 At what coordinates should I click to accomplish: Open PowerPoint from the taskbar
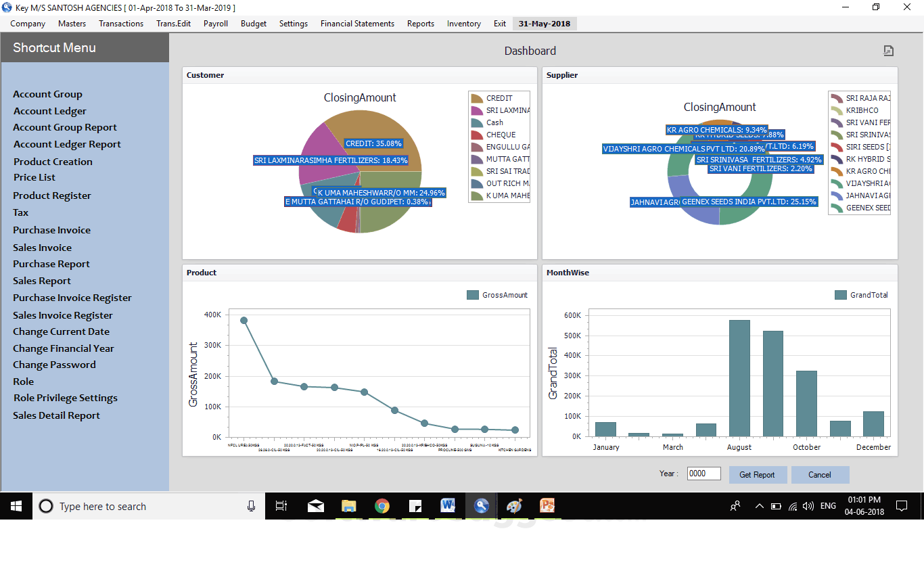(547, 506)
